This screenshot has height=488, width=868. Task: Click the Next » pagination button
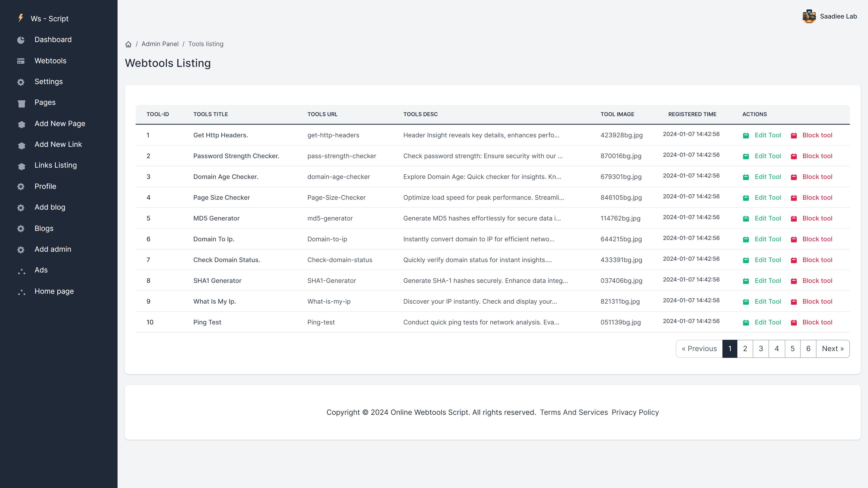point(833,349)
